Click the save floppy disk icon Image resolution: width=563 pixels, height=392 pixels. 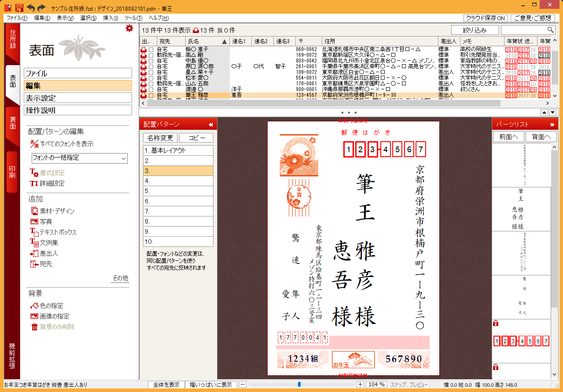(19, 7)
